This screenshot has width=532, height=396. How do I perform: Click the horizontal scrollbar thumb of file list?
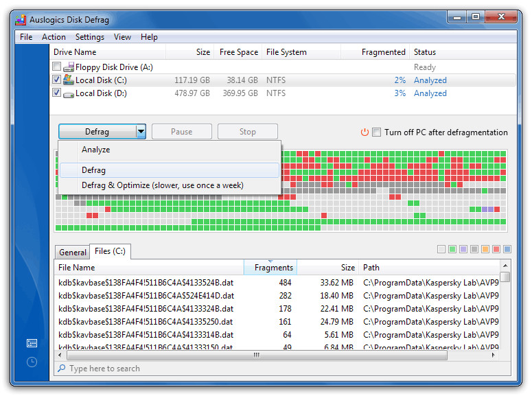click(x=257, y=355)
